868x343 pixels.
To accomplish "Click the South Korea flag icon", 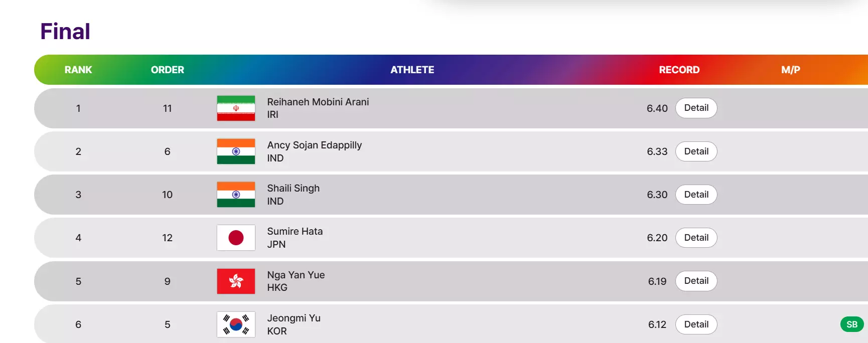I will pos(236,324).
